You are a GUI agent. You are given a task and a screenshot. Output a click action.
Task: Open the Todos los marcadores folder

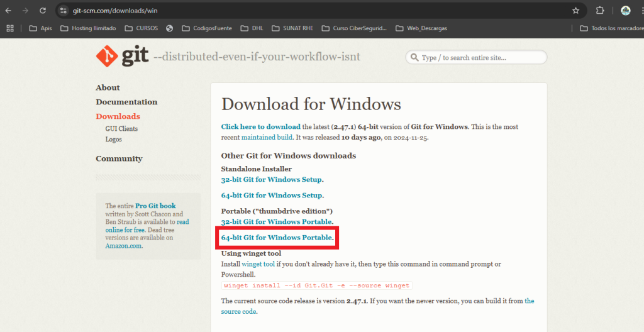[x=611, y=28]
